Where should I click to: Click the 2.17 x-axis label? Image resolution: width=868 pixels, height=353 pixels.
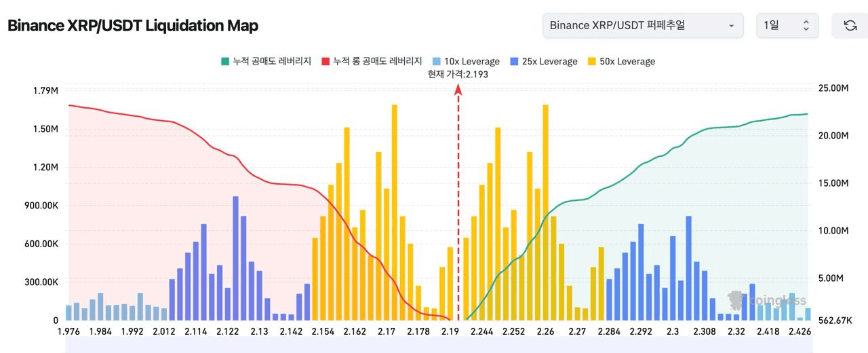tap(387, 331)
